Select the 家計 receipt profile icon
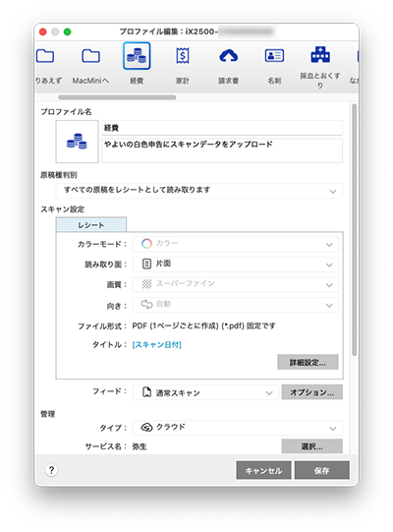The width and height of the screenshot is (393, 532). coord(183,56)
